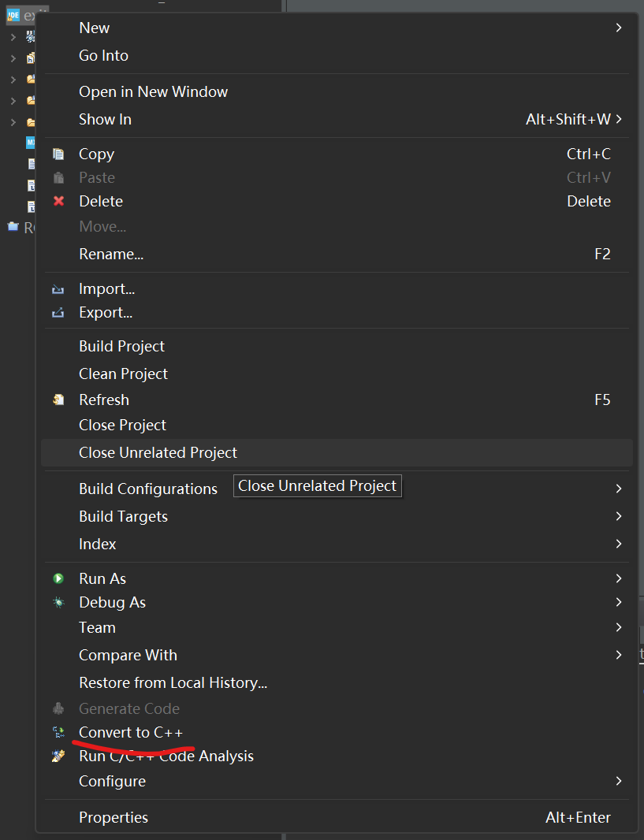Expand the first project tree node

pos(13,37)
